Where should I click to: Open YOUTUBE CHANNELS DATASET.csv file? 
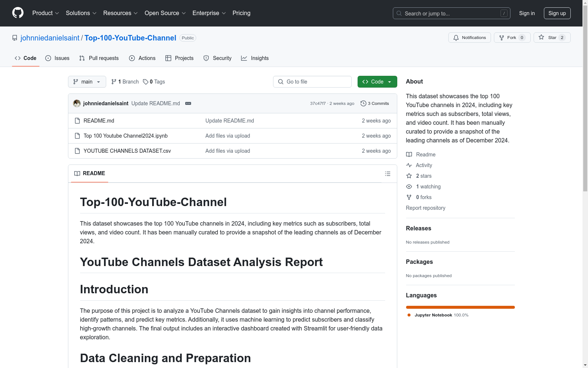(x=127, y=151)
